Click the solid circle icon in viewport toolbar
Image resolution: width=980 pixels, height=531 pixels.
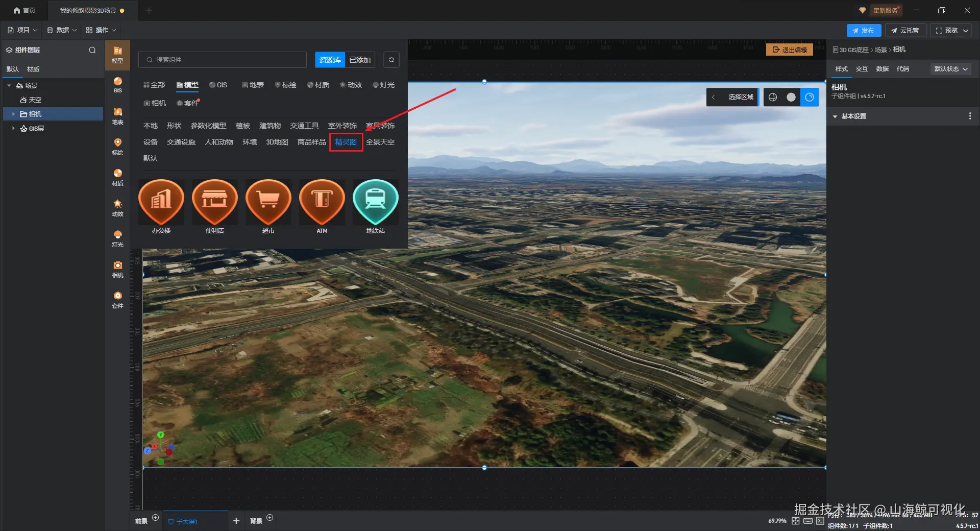coord(791,97)
